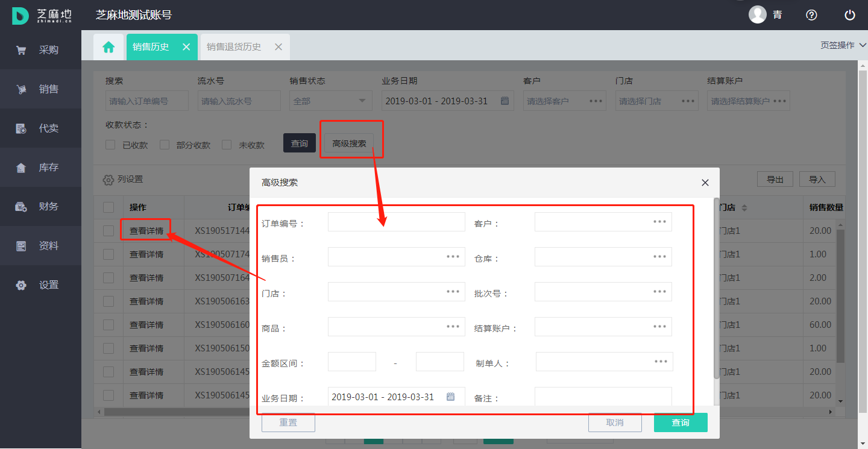
Task: Open the 财务 finance sidebar icon
Action: coord(21,207)
